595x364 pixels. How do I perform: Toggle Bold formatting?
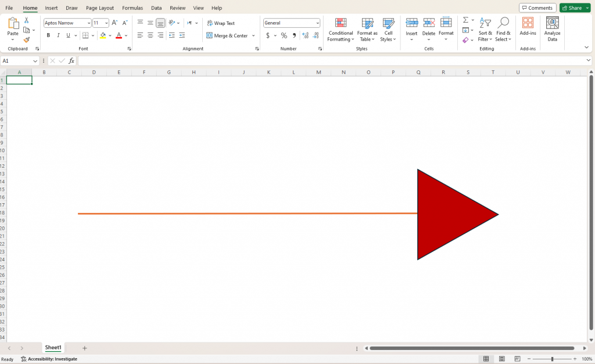coord(48,35)
